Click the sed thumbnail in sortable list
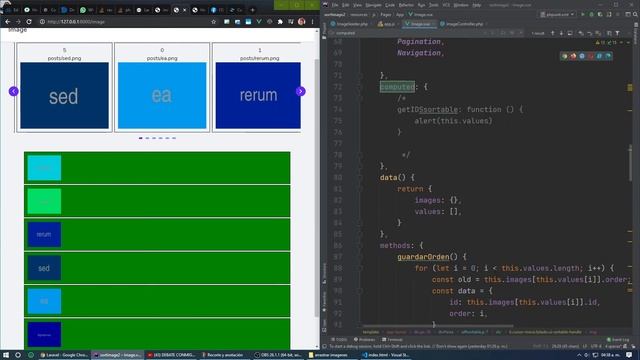The width and height of the screenshot is (640, 360). tap(44, 268)
